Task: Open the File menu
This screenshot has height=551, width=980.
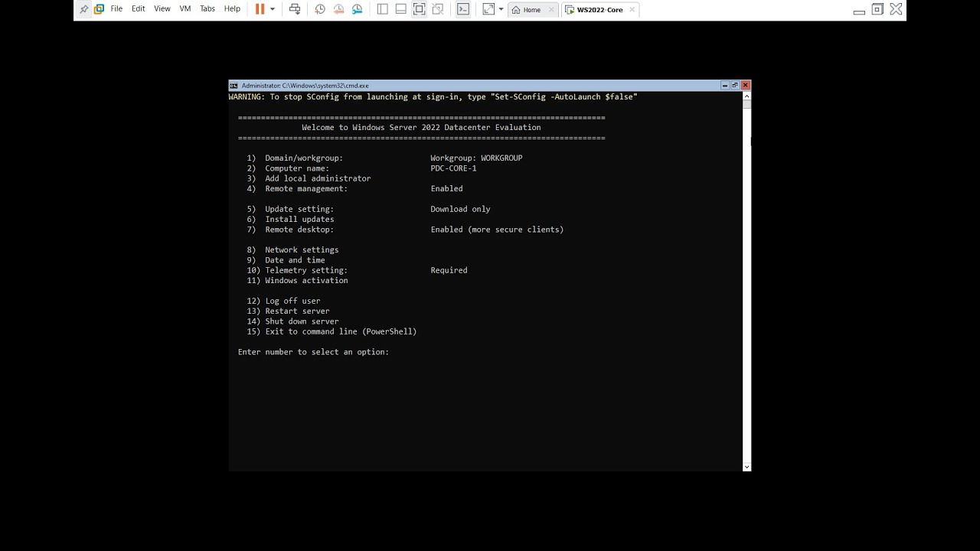Action: click(x=116, y=9)
